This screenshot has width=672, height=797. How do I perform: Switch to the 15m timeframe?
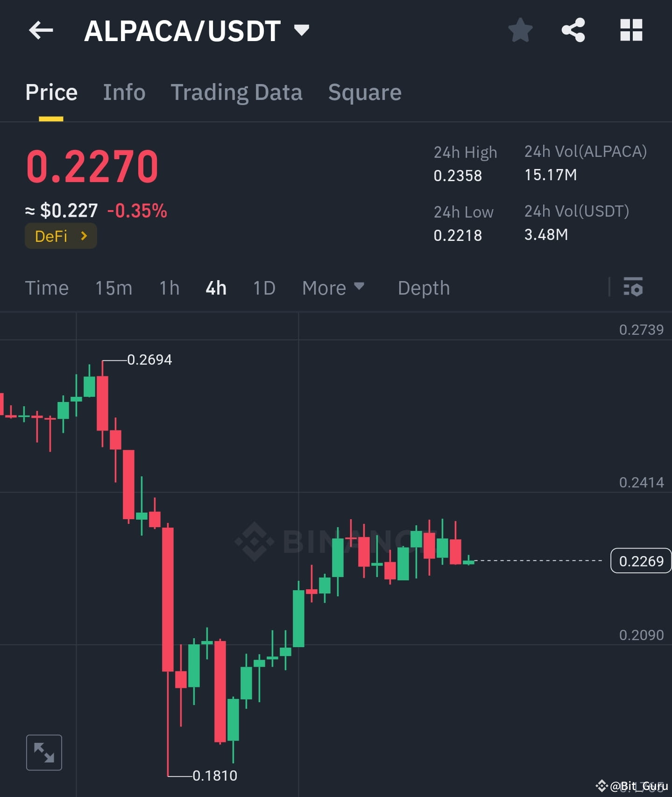(113, 288)
